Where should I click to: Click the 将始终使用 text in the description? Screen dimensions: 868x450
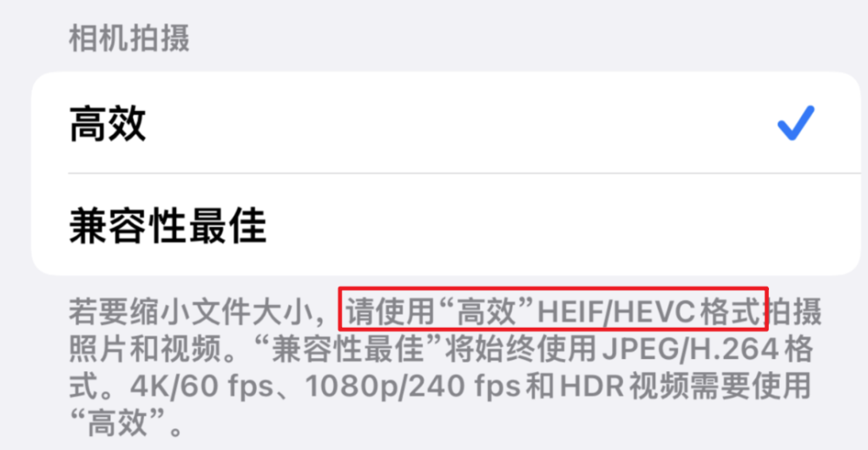pyautogui.click(x=521, y=349)
